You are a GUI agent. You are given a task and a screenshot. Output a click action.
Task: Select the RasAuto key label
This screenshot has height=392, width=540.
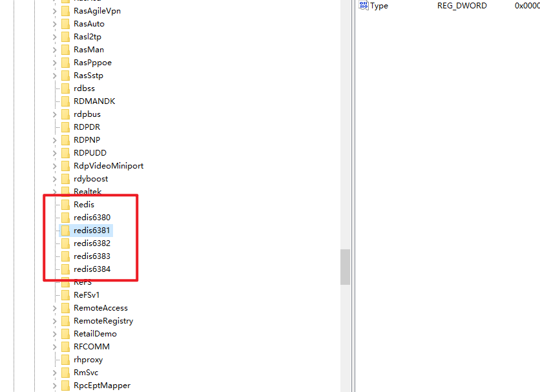coord(89,24)
